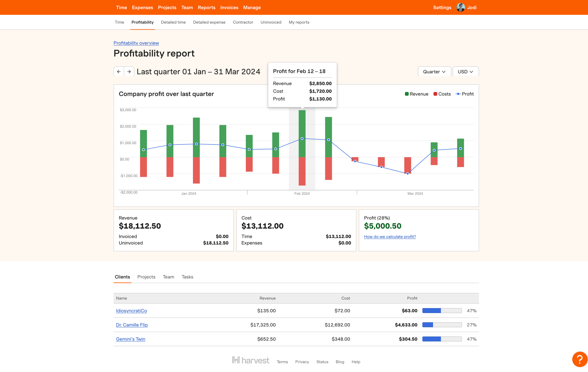This screenshot has height=372, width=588.
Task: Switch to the Detailed time report tab
Action: click(173, 22)
